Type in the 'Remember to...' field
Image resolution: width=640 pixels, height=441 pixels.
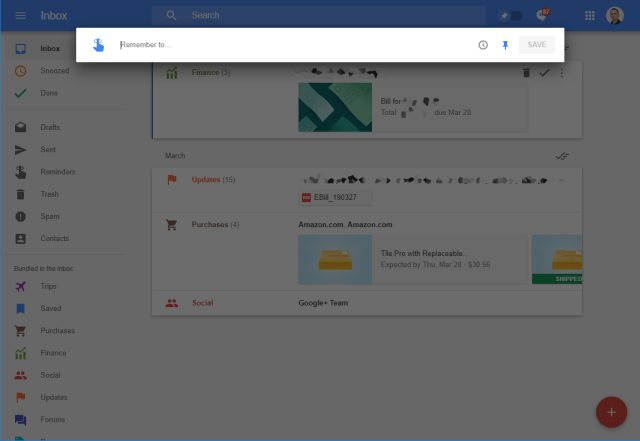pyautogui.click(x=290, y=45)
